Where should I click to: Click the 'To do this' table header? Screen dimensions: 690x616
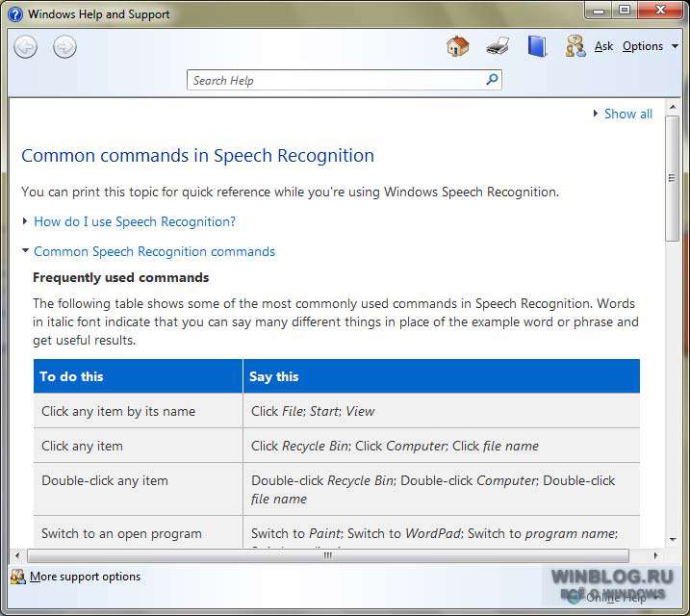tap(139, 376)
